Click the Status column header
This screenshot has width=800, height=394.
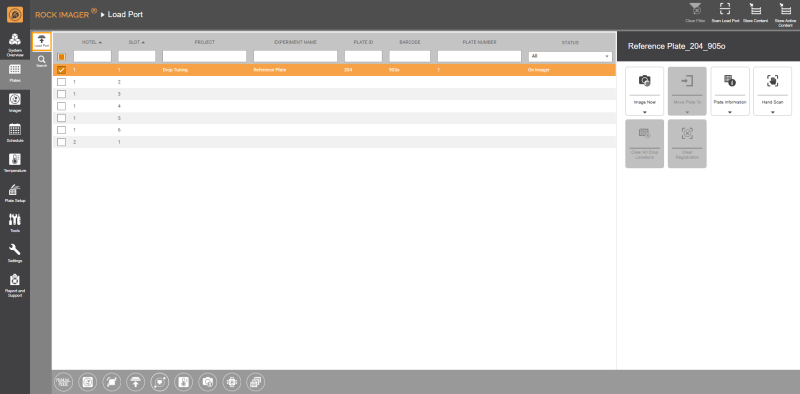(x=570, y=42)
